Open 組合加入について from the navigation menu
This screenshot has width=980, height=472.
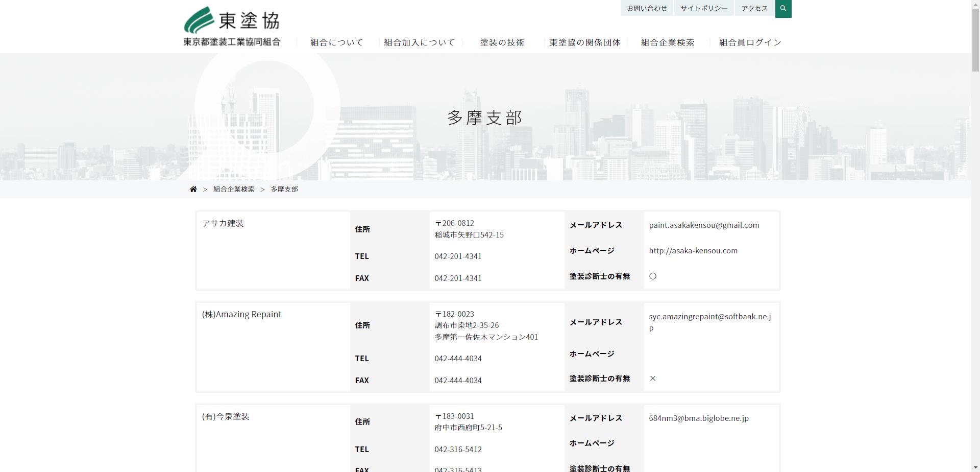coord(419,42)
